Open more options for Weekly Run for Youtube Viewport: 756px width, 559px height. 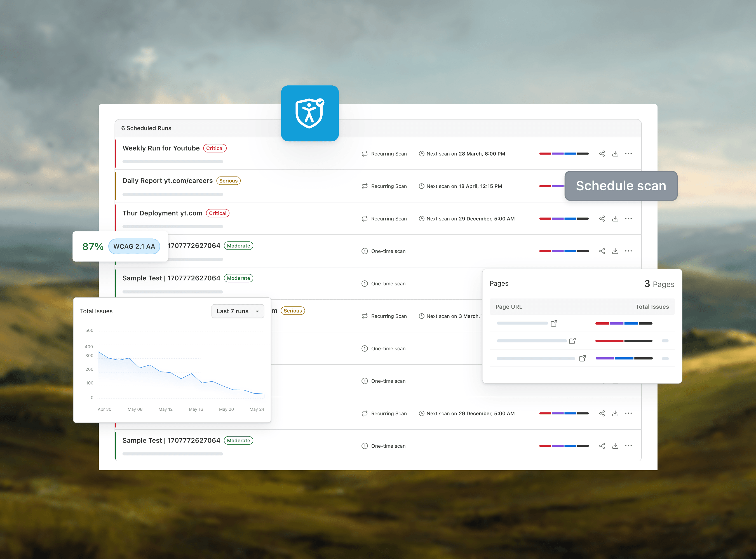coord(628,154)
